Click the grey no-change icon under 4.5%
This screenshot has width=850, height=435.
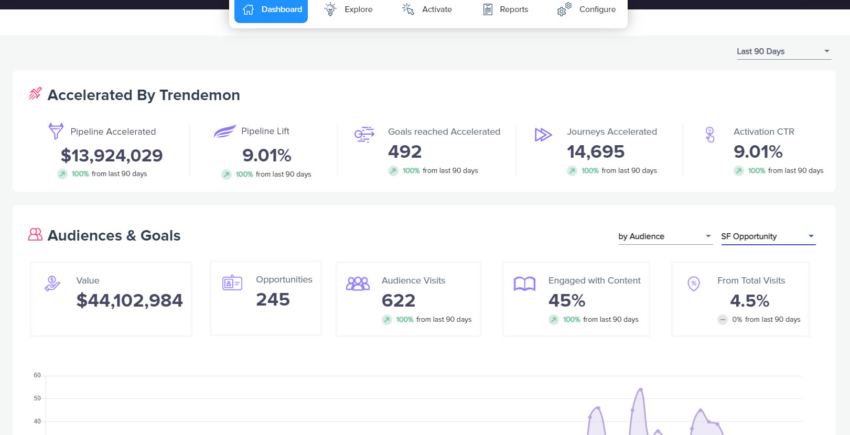coord(722,320)
